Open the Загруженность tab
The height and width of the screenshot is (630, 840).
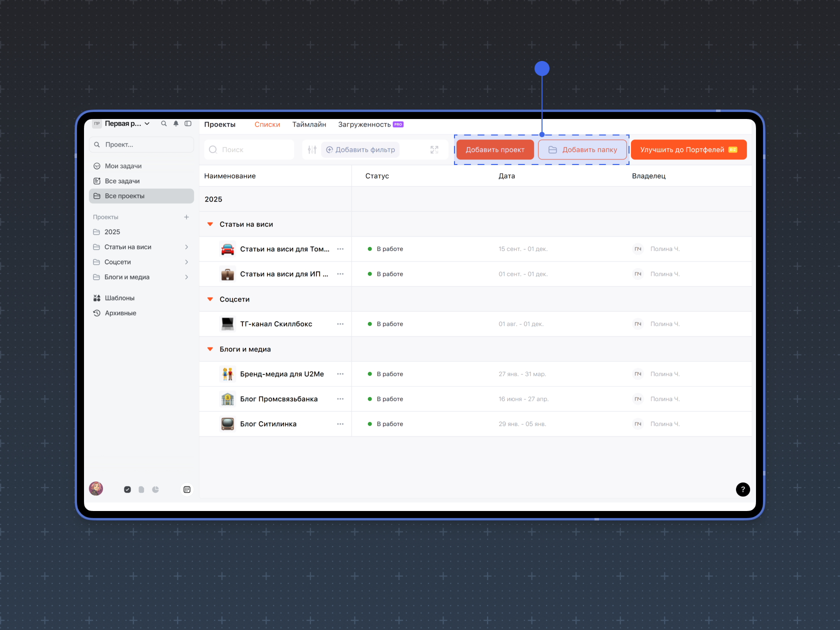tap(364, 124)
